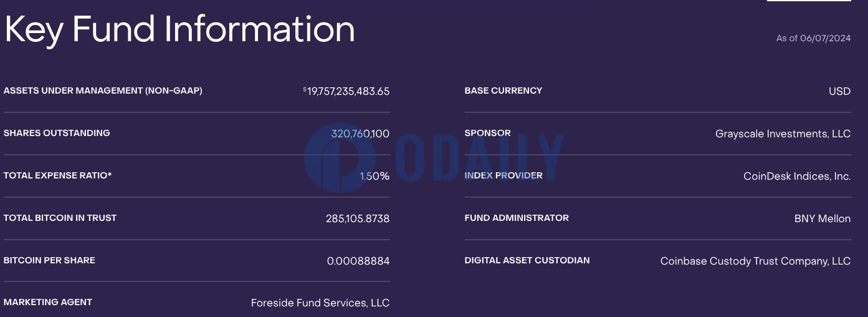Select the Shares Outstanding label
868x317 pixels.
57,133
